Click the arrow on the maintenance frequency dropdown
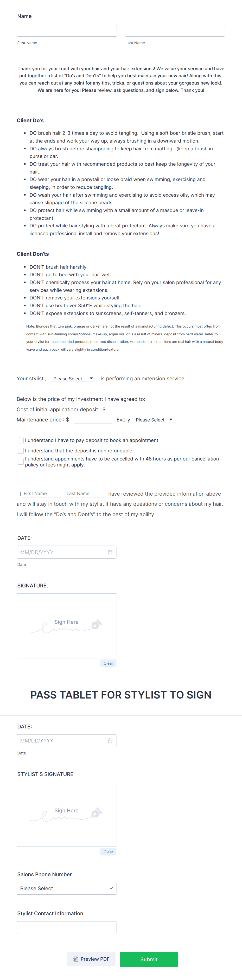Screen dimensions: 242x980 (170, 420)
